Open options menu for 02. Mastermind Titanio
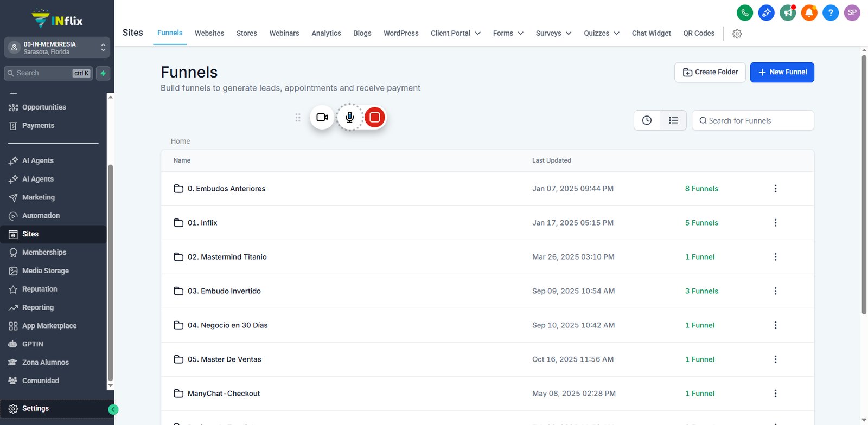 pyautogui.click(x=775, y=257)
